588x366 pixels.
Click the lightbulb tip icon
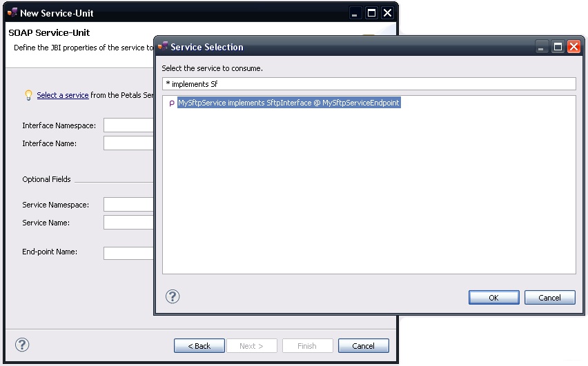click(28, 95)
